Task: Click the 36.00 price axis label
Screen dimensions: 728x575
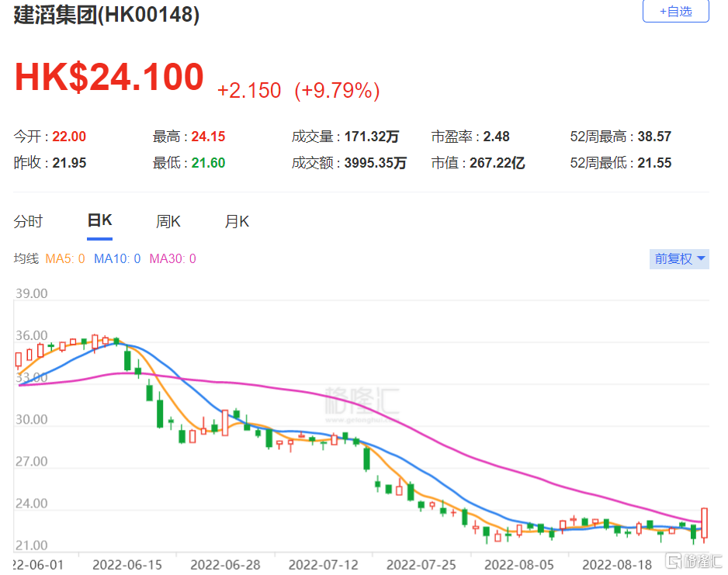Action: pos(32,335)
